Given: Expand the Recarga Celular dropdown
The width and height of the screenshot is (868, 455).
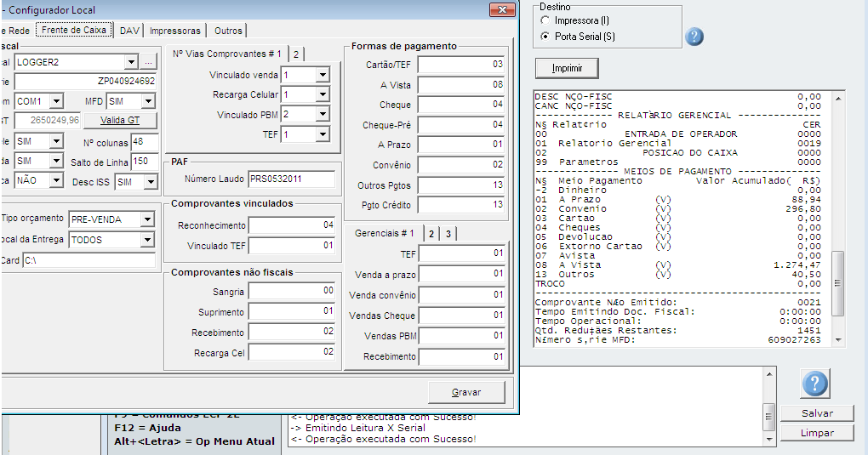Looking at the screenshot, I should (x=322, y=94).
